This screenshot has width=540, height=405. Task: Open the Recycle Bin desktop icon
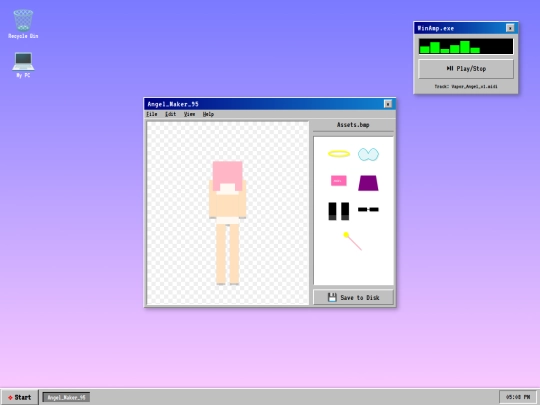pos(23,24)
